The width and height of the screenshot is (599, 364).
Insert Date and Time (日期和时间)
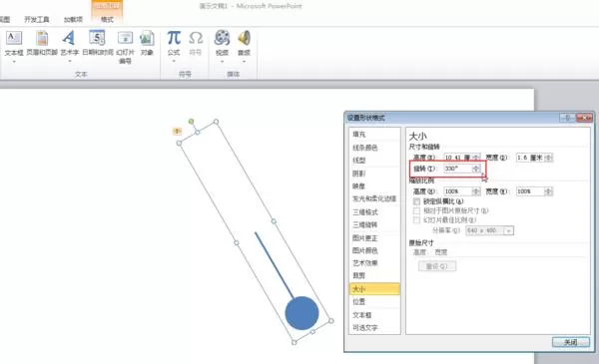(98, 43)
